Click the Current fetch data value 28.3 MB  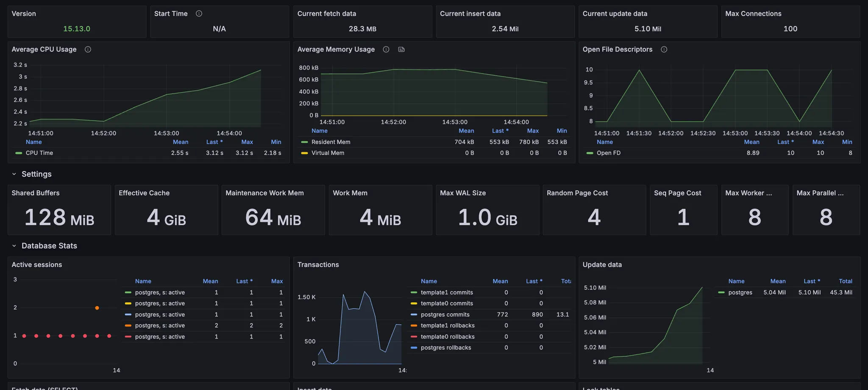(x=362, y=29)
